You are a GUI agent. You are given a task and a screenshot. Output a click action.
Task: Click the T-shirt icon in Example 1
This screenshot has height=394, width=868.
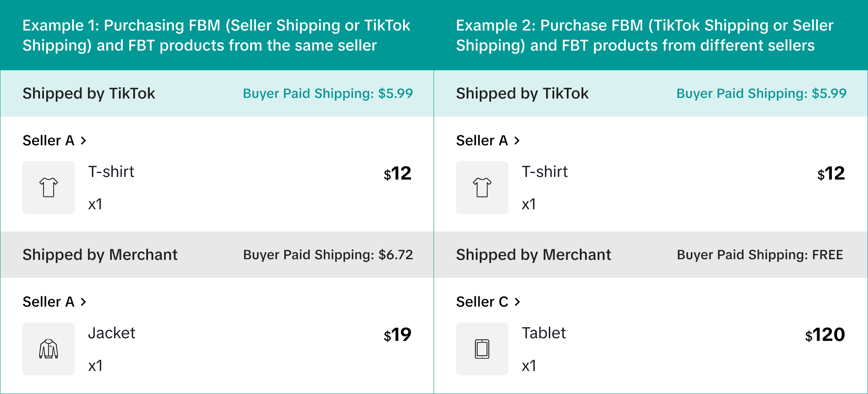tap(48, 187)
